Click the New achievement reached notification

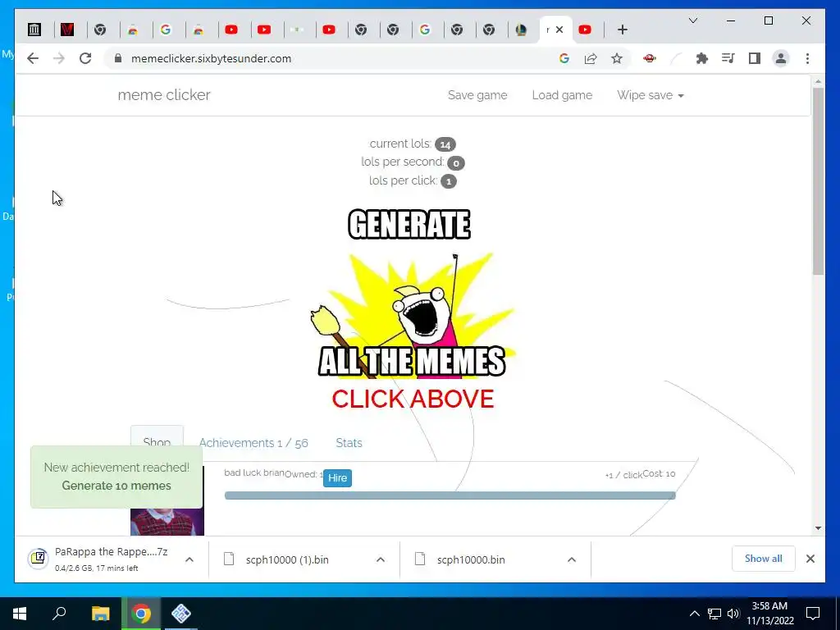pos(116,477)
